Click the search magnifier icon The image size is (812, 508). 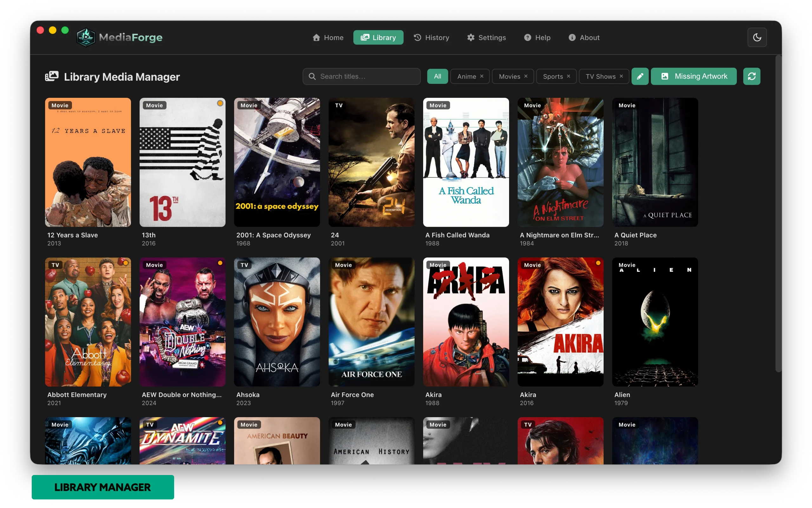pyautogui.click(x=312, y=76)
